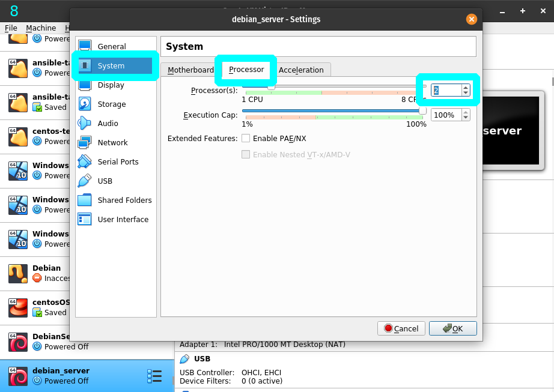Select the System settings category
The height and width of the screenshot is (392, 554).
[116, 65]
